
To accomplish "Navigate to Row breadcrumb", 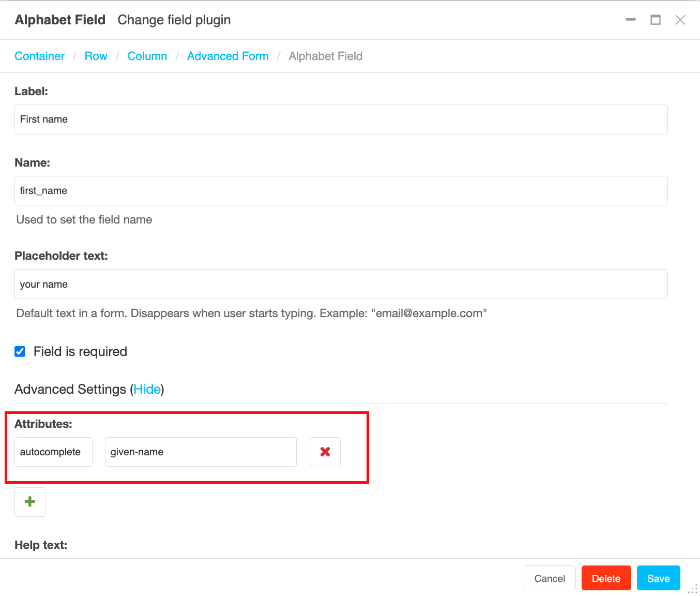I will [x=96, y=56].
